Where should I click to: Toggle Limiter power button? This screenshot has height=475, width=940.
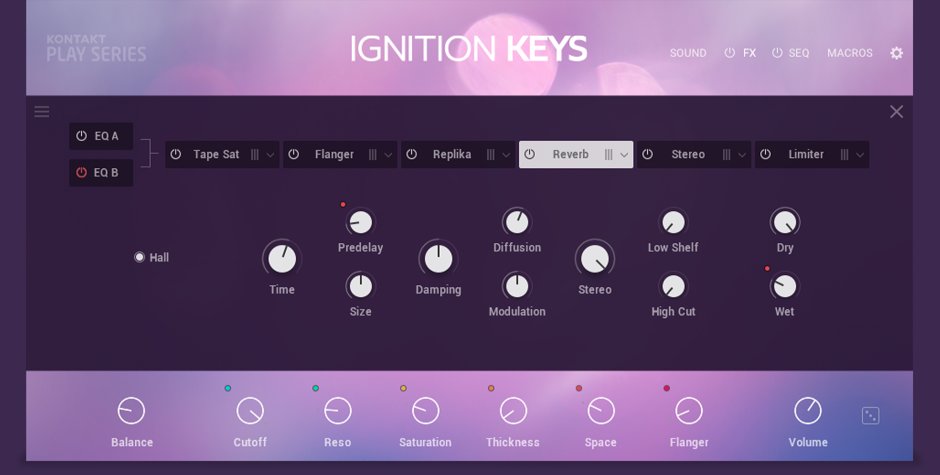click(766, 154)
